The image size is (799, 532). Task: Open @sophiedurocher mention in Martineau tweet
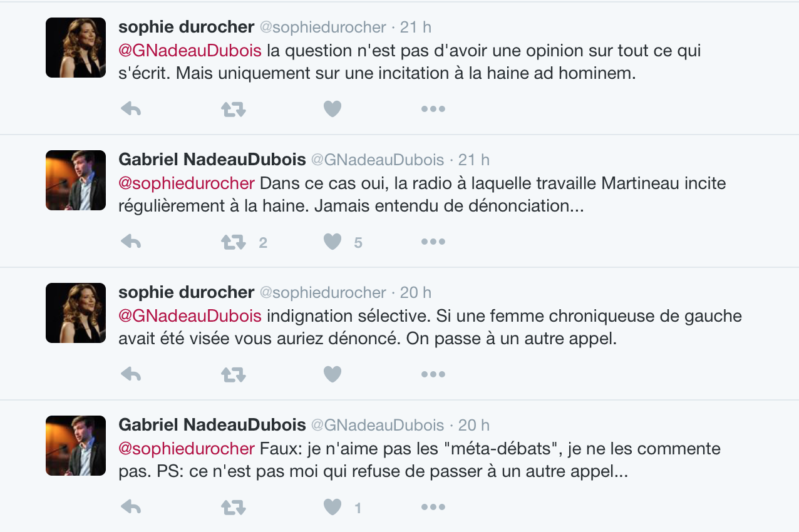pos(187,184)
